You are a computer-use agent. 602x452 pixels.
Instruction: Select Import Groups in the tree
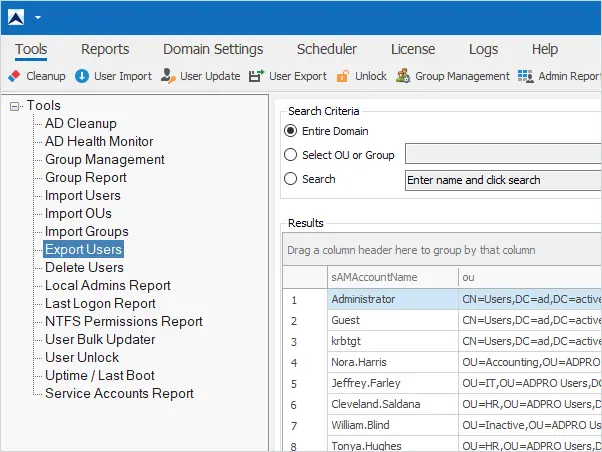(x=86, y=231)
